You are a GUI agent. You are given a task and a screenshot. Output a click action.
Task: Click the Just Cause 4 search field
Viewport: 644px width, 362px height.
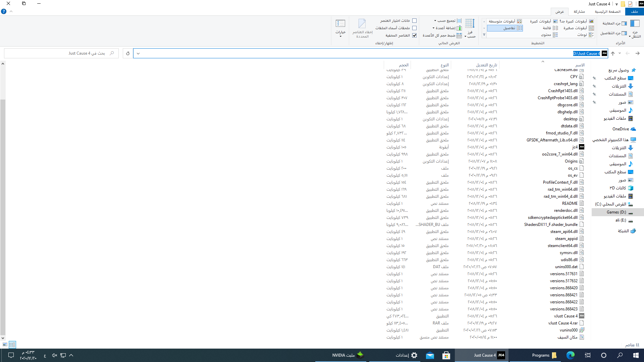[61, 53]
